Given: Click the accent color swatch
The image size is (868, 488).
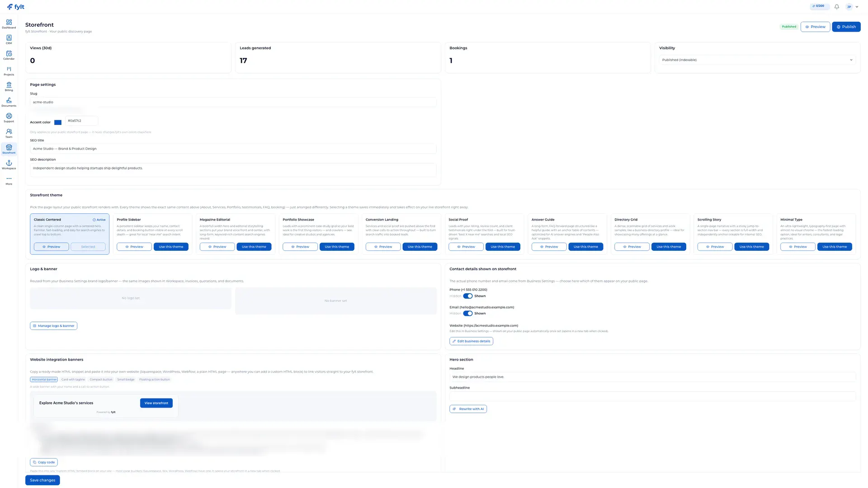Looking at the screenshot, I should point(58,122).
